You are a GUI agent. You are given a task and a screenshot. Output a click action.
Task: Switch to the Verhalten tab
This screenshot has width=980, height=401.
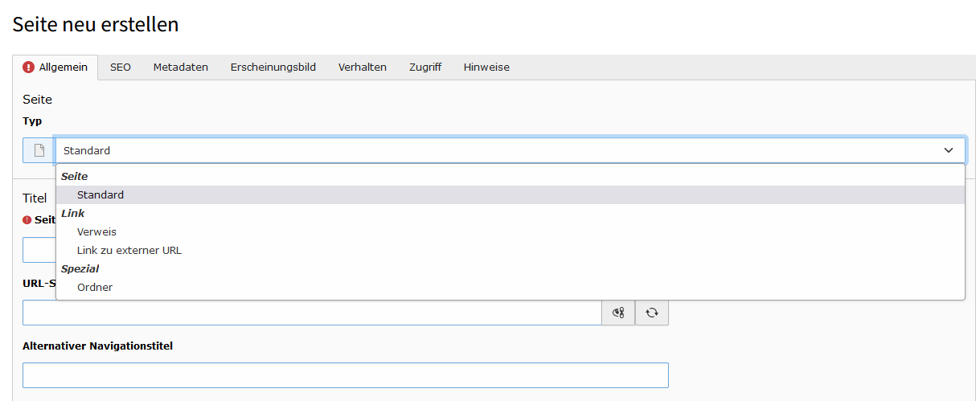pos(363,68)
